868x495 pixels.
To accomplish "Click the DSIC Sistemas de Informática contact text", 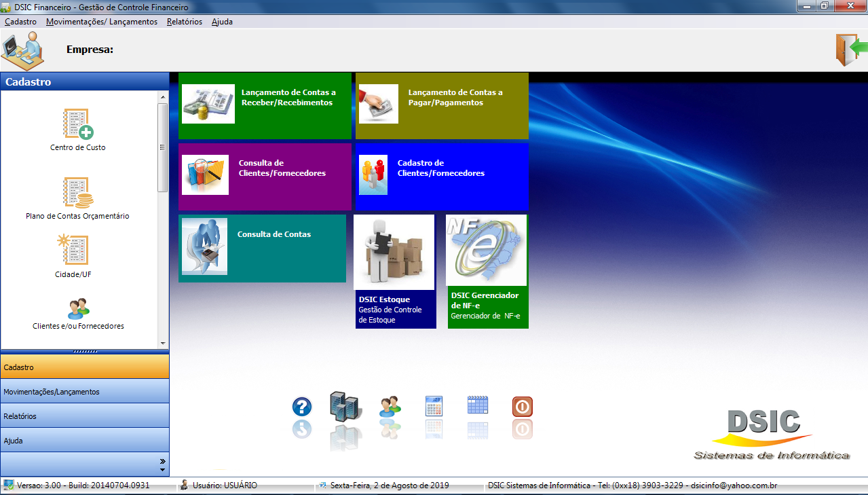I will coord(633,485).
